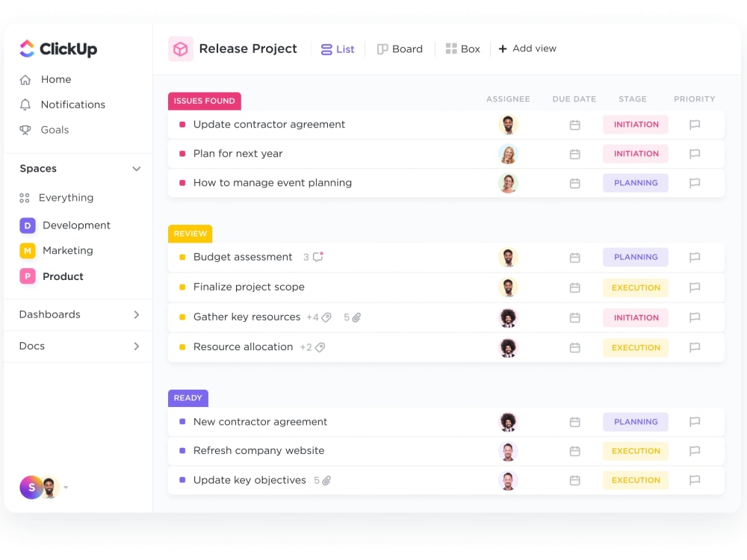Open the Everything link in the sidebar
This screenshot has width=747, height=560.
65,198
